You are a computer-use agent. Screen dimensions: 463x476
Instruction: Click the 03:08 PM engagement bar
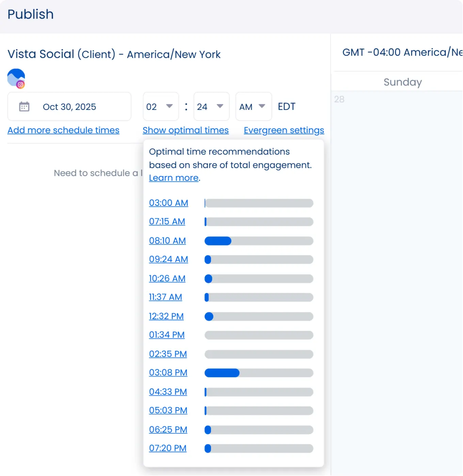coord(258,373)
